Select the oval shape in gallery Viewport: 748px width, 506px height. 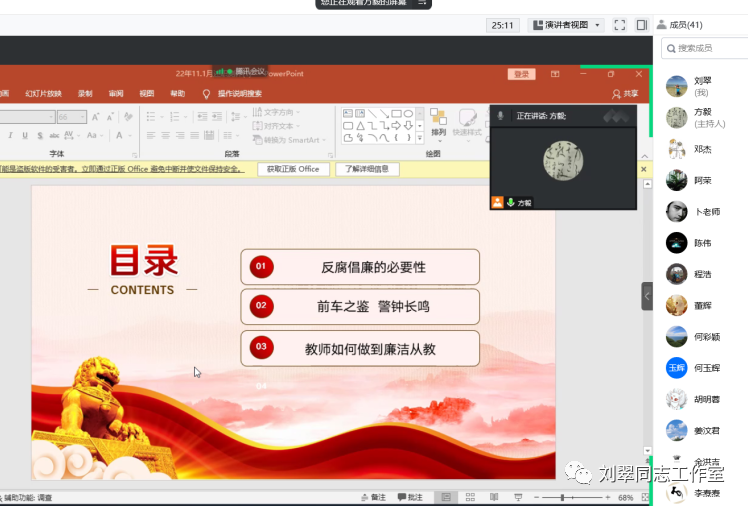tap(408, 114)
